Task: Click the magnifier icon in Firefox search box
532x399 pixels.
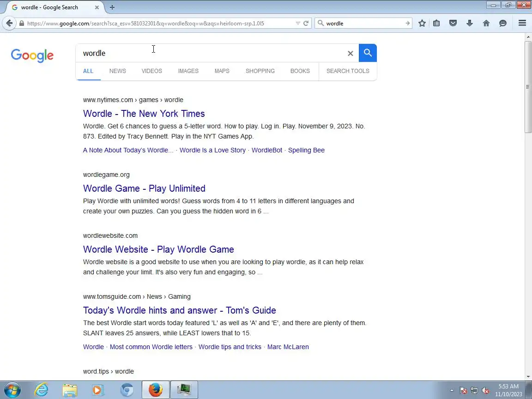Action: pyautogui.click(x=320, y=23)
